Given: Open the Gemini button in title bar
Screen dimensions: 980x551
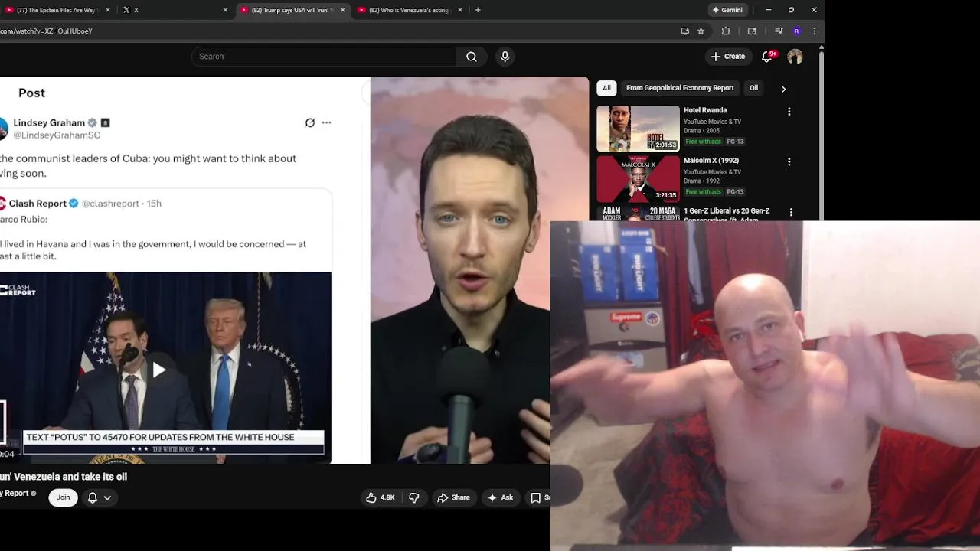Looking at the screenshot, I should click(727, 10).
